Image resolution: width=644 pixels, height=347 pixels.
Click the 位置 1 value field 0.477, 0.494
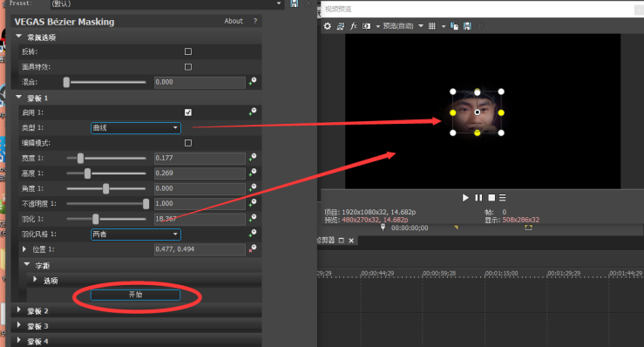pos(200,249)
